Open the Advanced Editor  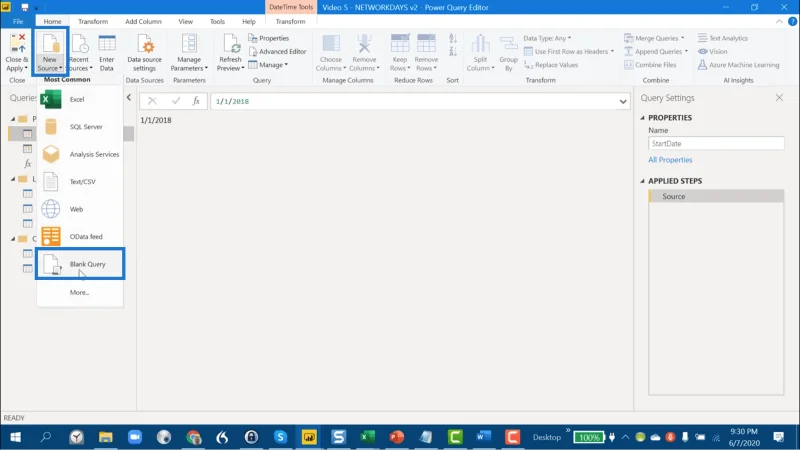point(278,52)
